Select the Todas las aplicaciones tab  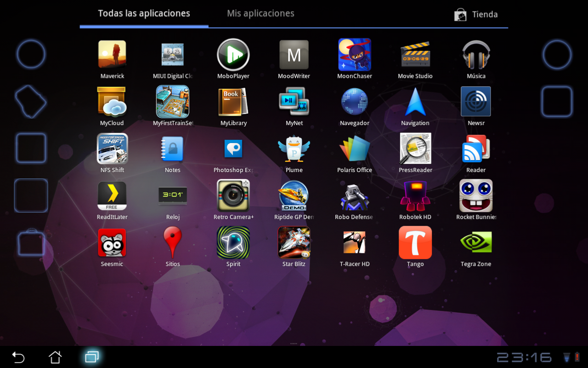pos(144,13)
